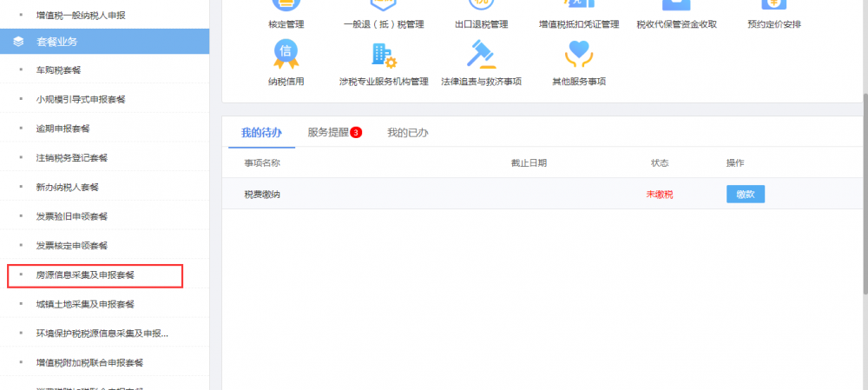Select 套餐业务 sidebar section

coord(105,42)
